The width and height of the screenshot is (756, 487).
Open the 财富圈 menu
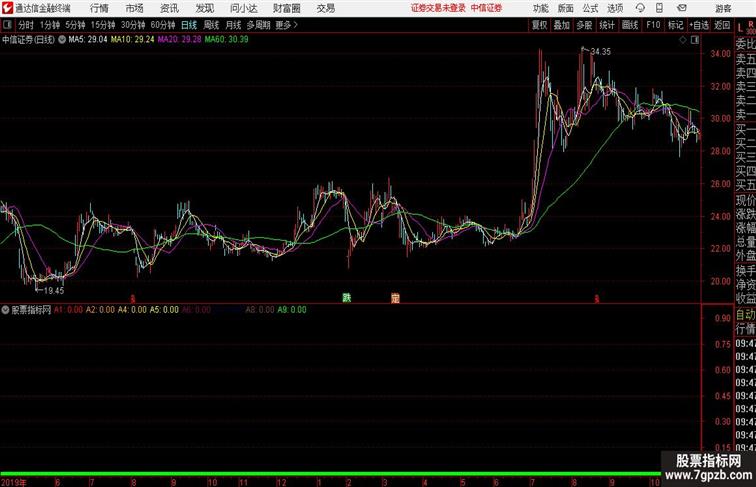click(x=287, y=8)
